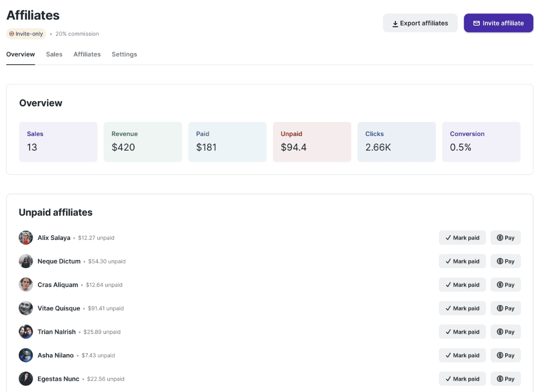Select the Conversion 0.5% stat card
The image size is (544, 392).
coord(481,142)
